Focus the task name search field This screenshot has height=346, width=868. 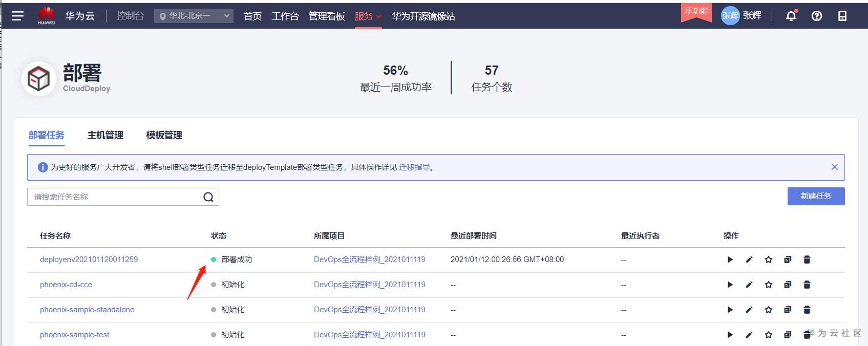click(123, 197)
